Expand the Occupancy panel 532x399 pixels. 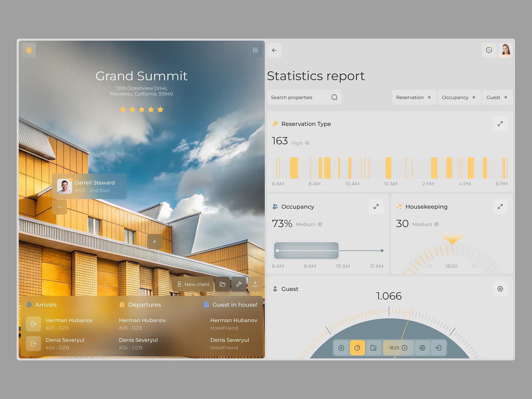376,207
